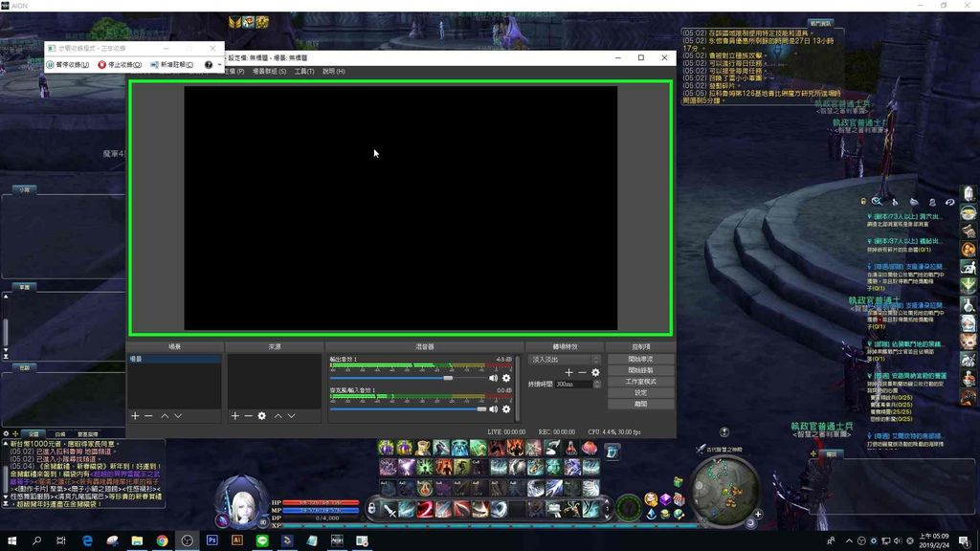Image resolution: width=980 pixels, height=551 pixels.
Task: Adjust the 持續時間 duration stepper arrows
Action: (597, 385)
